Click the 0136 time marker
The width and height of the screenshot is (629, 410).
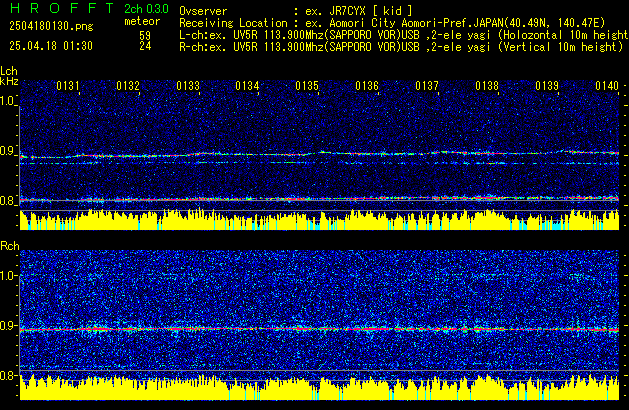pyautogui.click(x=367, y=86)
